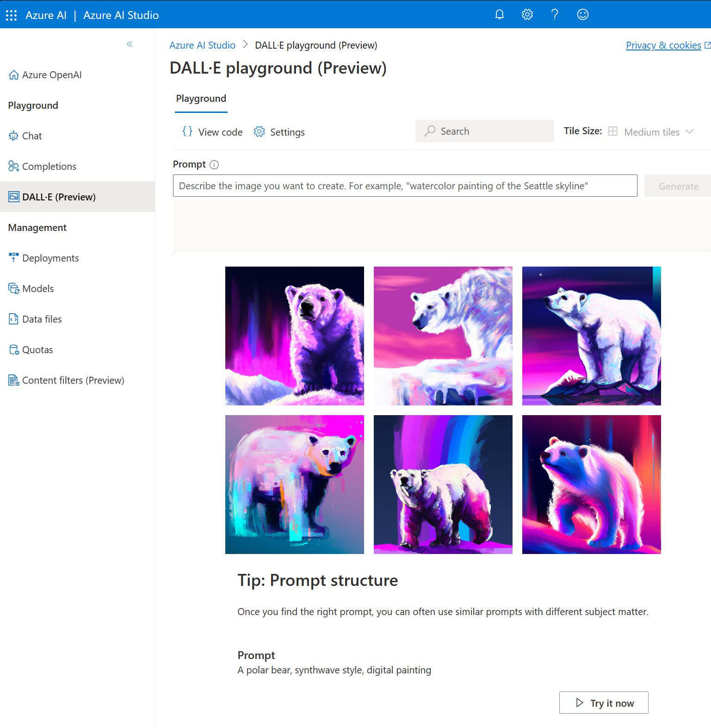Viewport: 711px width, 728px height.
Task: Click the play icon in Try it now
Action: [x=580, y=703]
